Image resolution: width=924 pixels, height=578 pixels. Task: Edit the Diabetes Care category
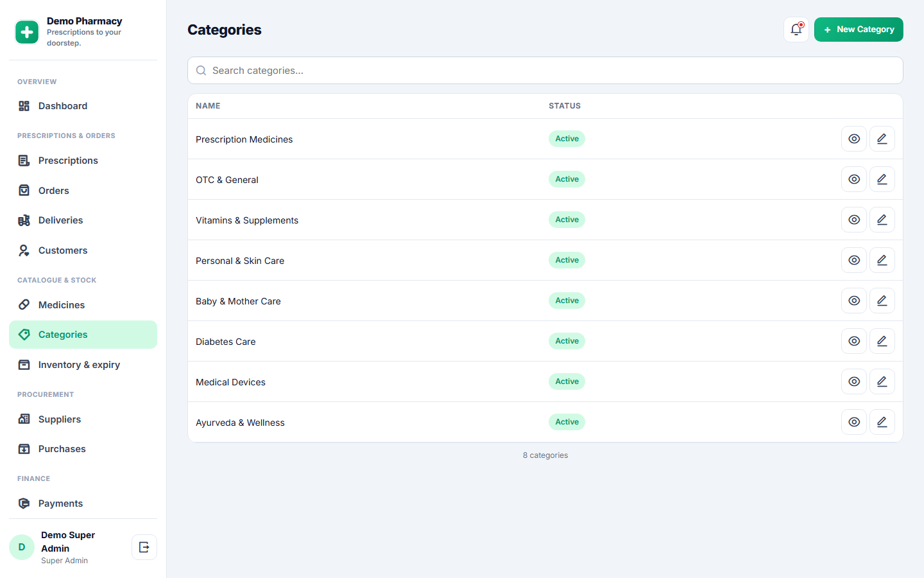[882, 341]
